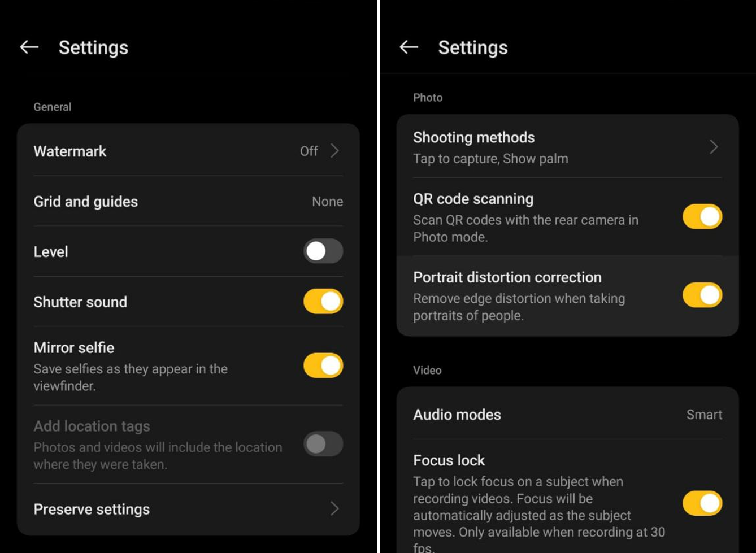Disable Portrait distortion correction toggle
Image resolution: width=756 pixels, height=553 pixels.
coord(702,295)
